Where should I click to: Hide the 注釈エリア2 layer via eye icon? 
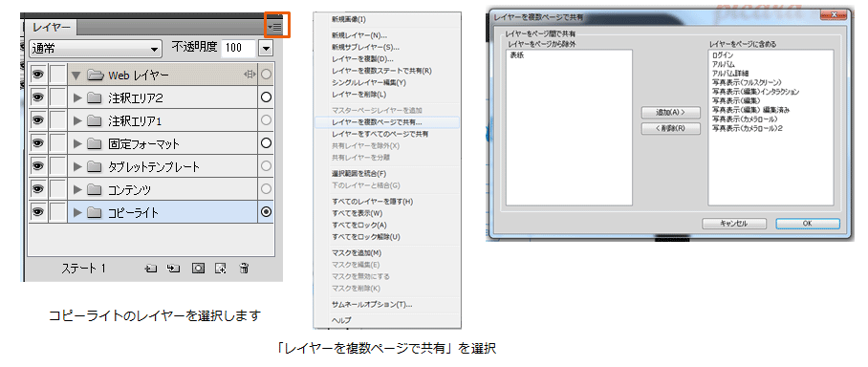click(x=37, y=97)
